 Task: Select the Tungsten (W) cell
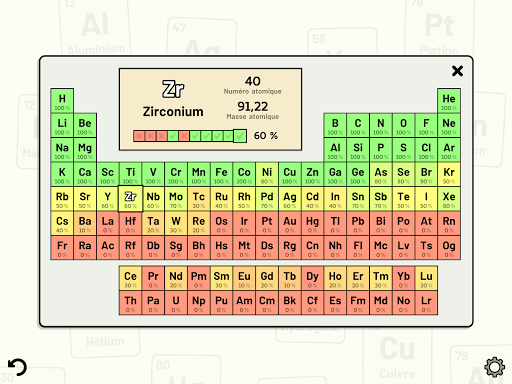[x=176, y=223]
